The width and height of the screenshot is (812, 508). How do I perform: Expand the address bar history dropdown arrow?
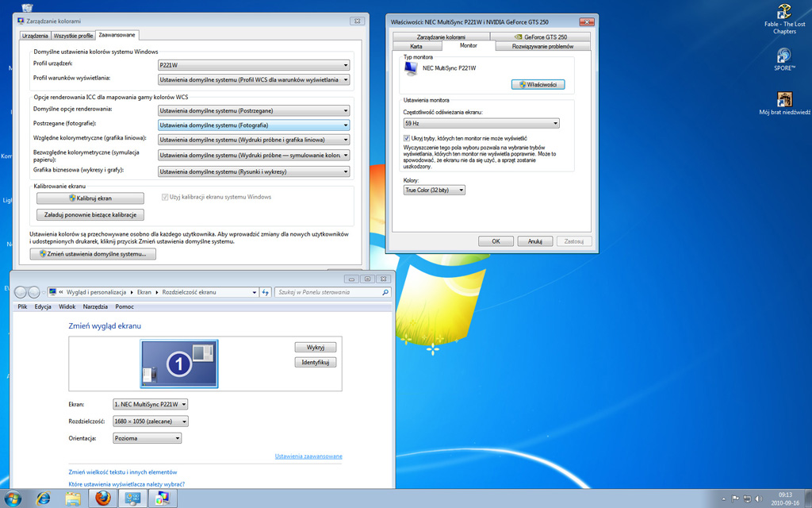(255, 292)
